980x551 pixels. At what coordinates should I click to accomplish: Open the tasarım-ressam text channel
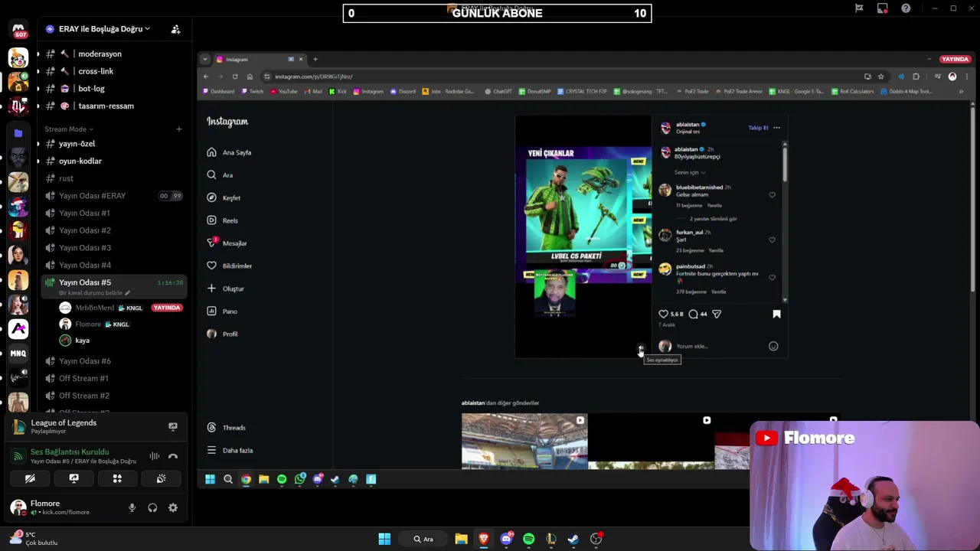tap(106, 106)
